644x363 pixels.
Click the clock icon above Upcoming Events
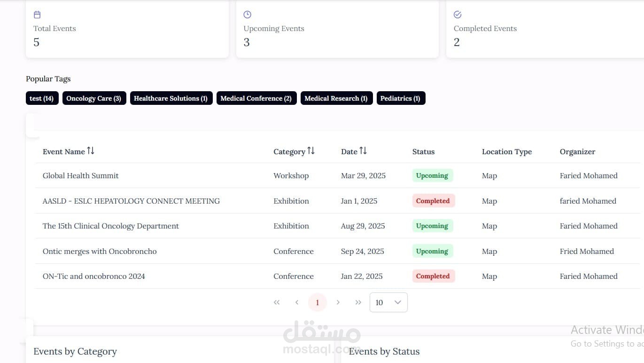247,15
